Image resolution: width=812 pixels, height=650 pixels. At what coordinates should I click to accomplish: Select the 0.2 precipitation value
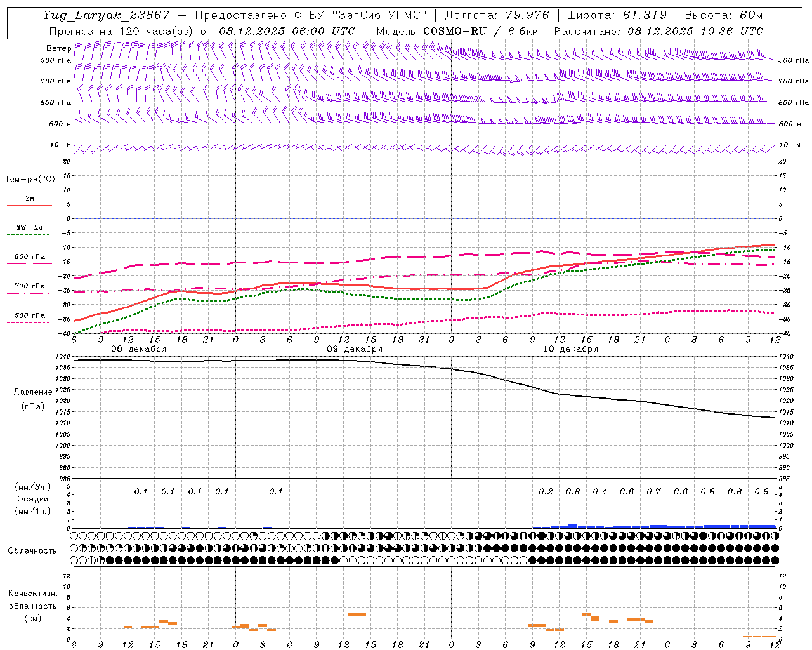tap(546, 492)
